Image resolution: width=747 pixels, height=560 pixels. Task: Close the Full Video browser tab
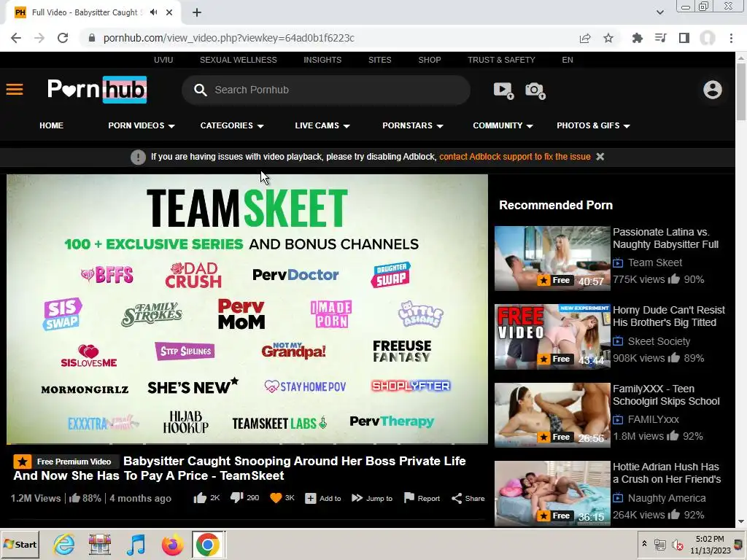(x=169, y=12)
